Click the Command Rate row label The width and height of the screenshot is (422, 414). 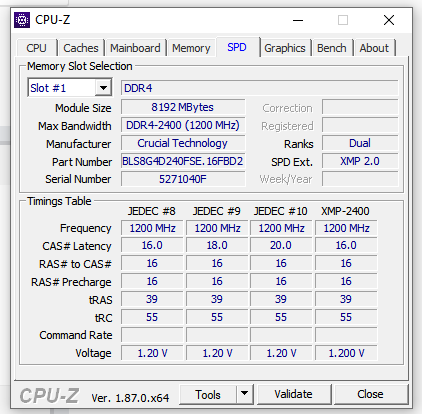[76, 335]
